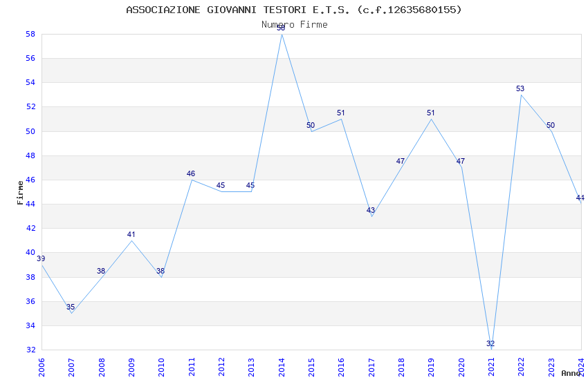The height and width of the screenshot is (380, 588).
Task: Click the 2021 year label on x-axis
Action: 492,368
